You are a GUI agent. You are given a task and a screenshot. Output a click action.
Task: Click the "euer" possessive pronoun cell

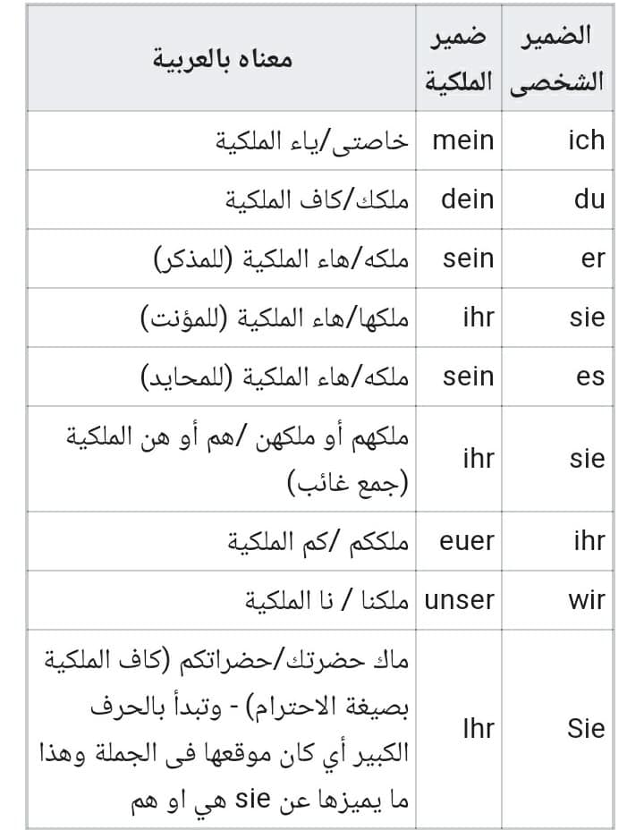pyautogui.click(x=459, y=541)
